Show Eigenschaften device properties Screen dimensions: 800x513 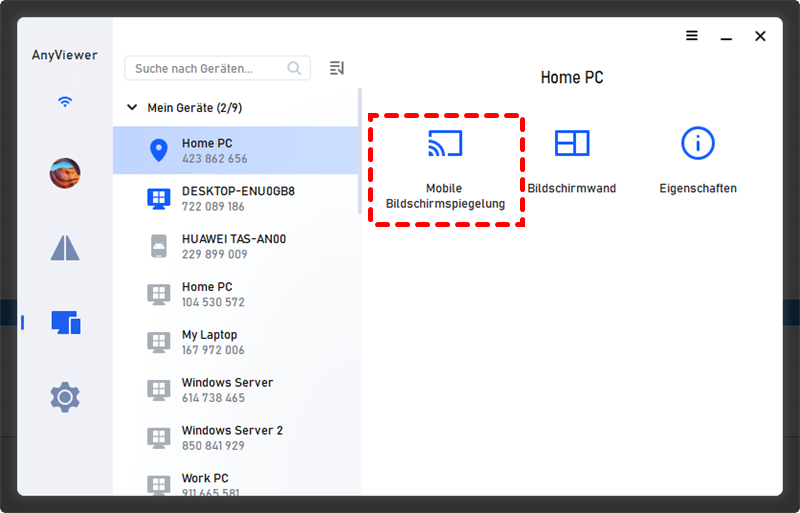[x=698, y=160]
